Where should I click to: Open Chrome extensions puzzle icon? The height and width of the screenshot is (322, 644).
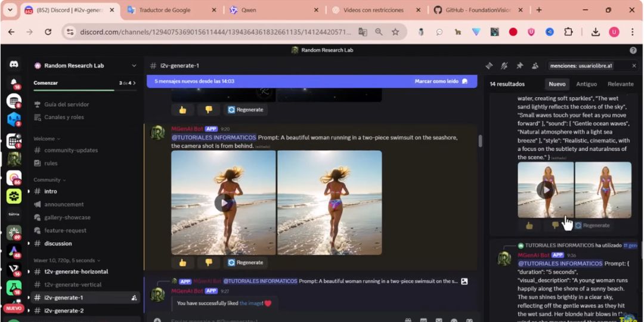[568, 32]
